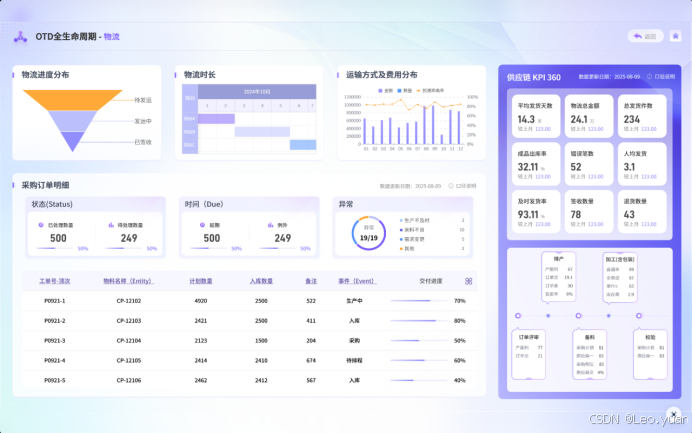Click the 异常 19/19 donut chart
The height and width of the screenshot is (433, 692).
[369, 233]
